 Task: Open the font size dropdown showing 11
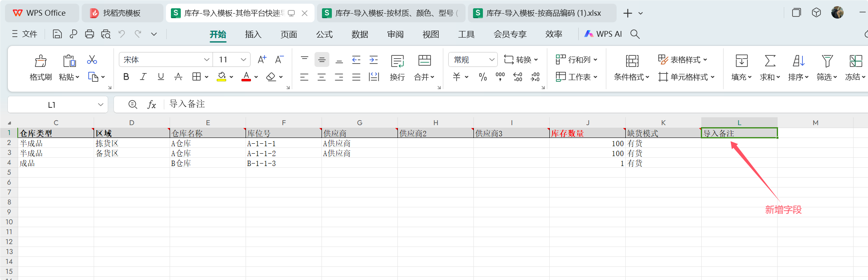pyautogui.click(x=244, y=60)
